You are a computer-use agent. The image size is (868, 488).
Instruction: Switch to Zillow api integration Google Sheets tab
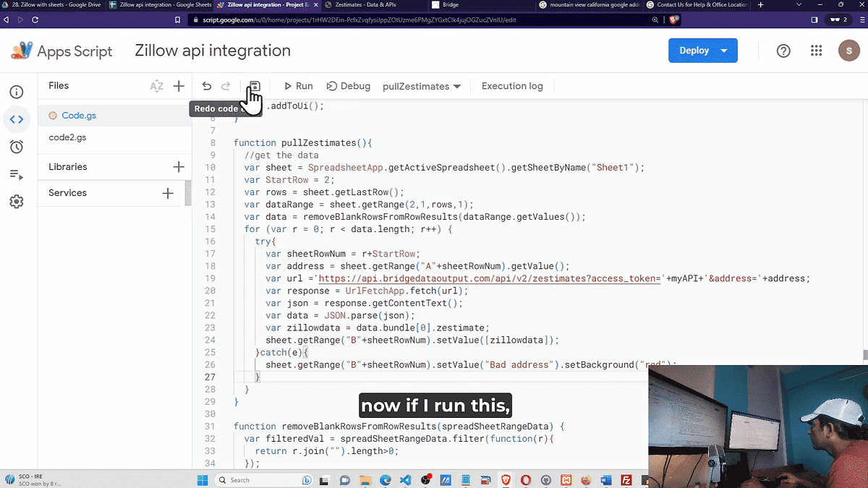159,4
